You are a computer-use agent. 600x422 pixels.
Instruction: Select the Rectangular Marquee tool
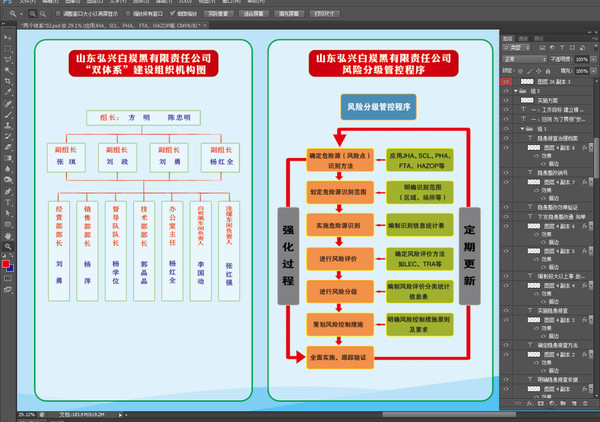(x=8, y=49)
